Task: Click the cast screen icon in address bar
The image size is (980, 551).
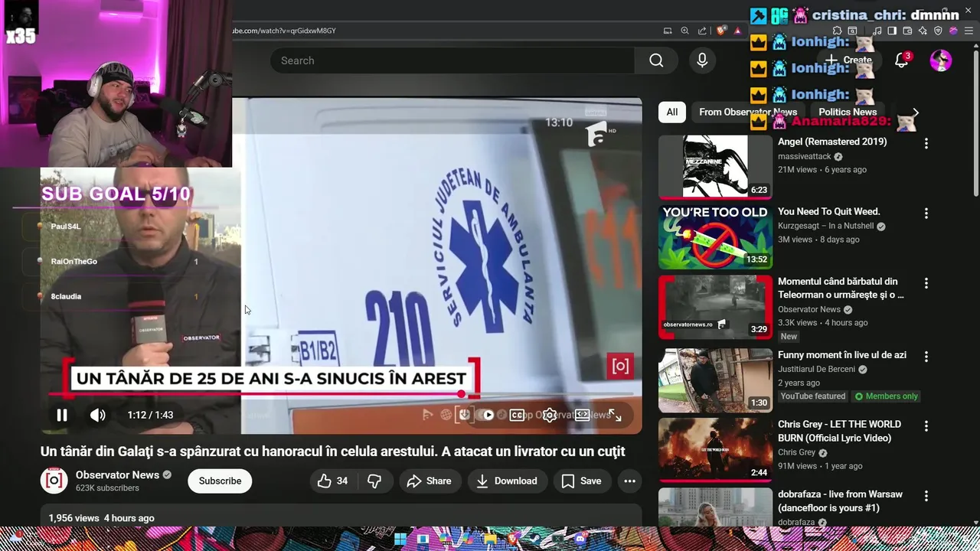Action: tap(668, 31)
